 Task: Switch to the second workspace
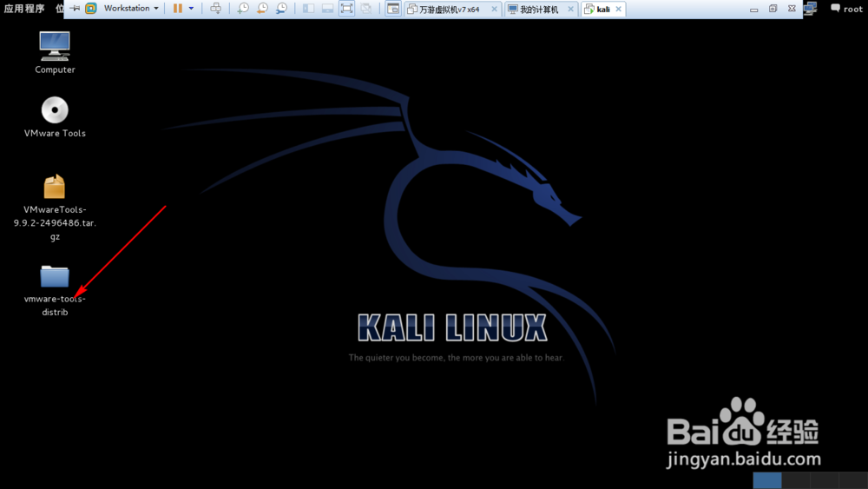[x=796, y=480]
